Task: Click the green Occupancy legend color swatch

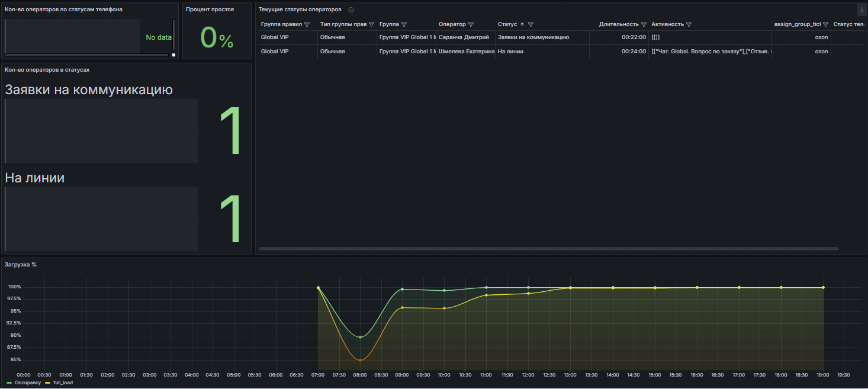Action: click(x=9, y=383)
